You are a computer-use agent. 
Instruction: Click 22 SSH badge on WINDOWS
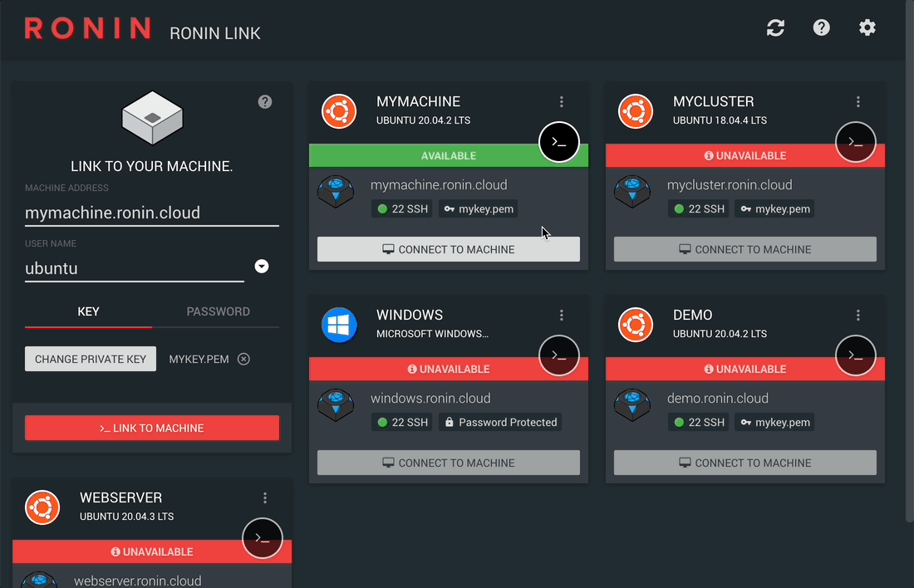point(402,422)
